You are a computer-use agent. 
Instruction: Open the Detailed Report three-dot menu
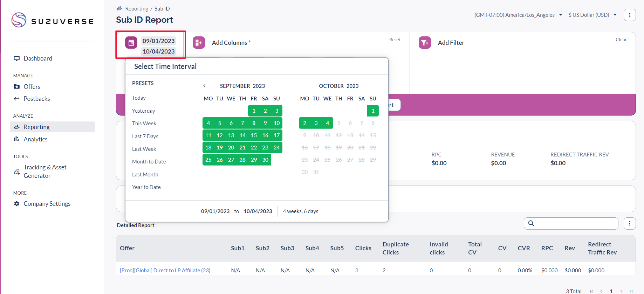tap(629, 223)
